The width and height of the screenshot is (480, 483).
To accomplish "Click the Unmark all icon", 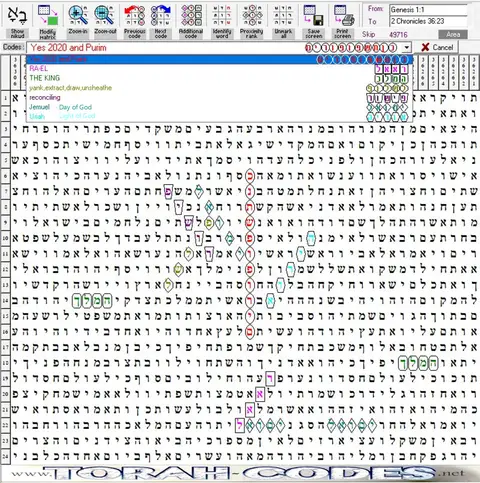I will tap(283, 21).
